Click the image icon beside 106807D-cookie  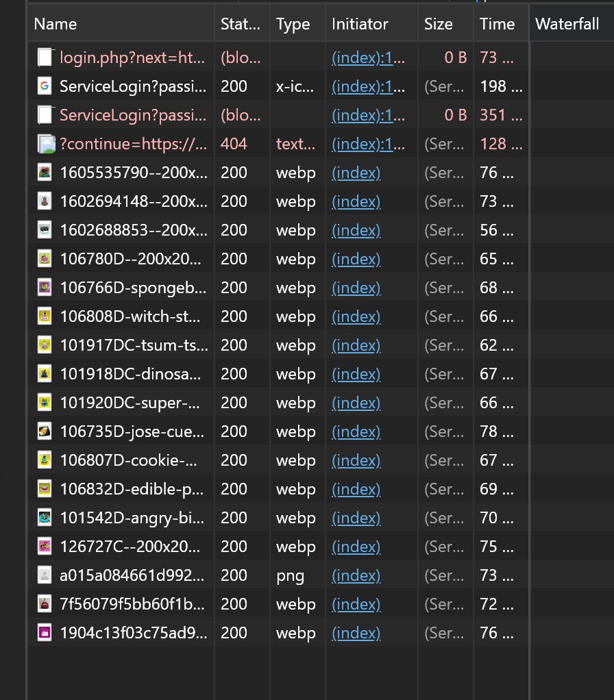[45, 460]
